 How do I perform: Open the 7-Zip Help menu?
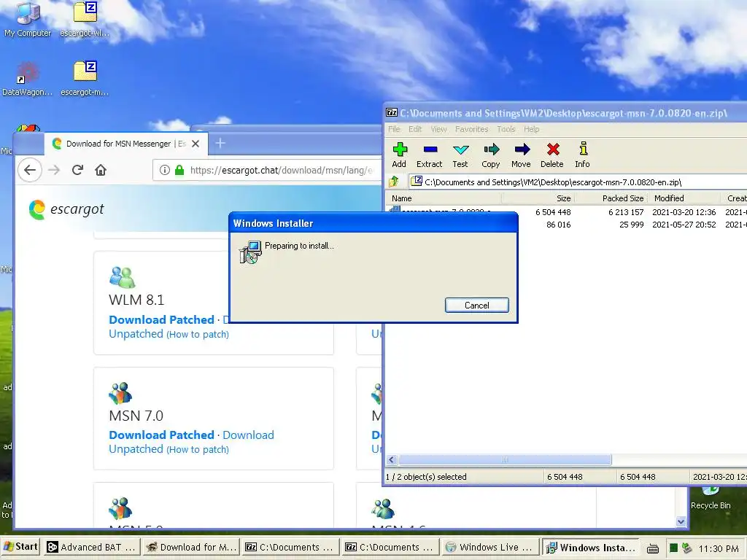[x=532, y=129]
